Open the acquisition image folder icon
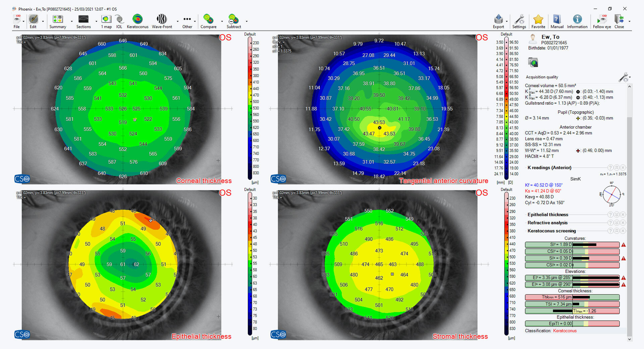Image resolution: width=644 pixels, height=349 pixels. click(533, 62)
